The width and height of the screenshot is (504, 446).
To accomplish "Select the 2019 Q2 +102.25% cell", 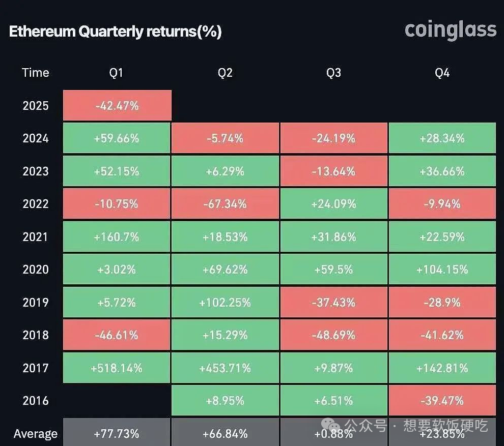I will (226, 302).
